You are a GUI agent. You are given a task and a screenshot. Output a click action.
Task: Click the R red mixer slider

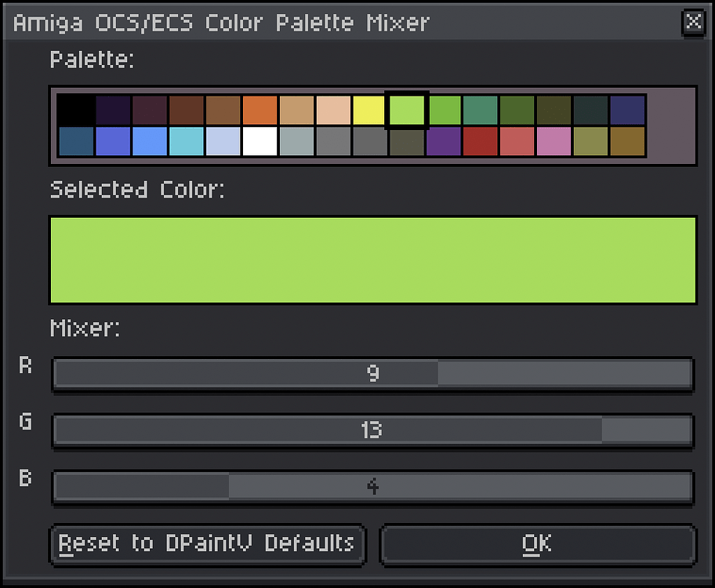click(372, 374)
